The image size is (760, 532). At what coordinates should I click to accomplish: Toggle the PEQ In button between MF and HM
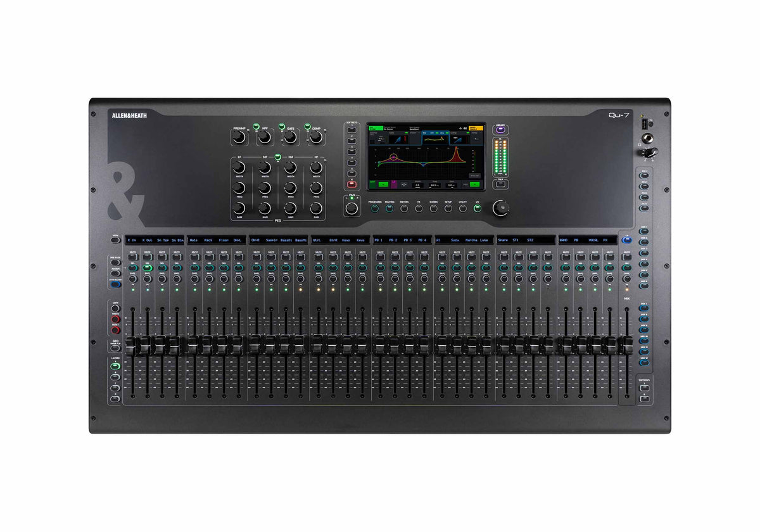point(277,156)
